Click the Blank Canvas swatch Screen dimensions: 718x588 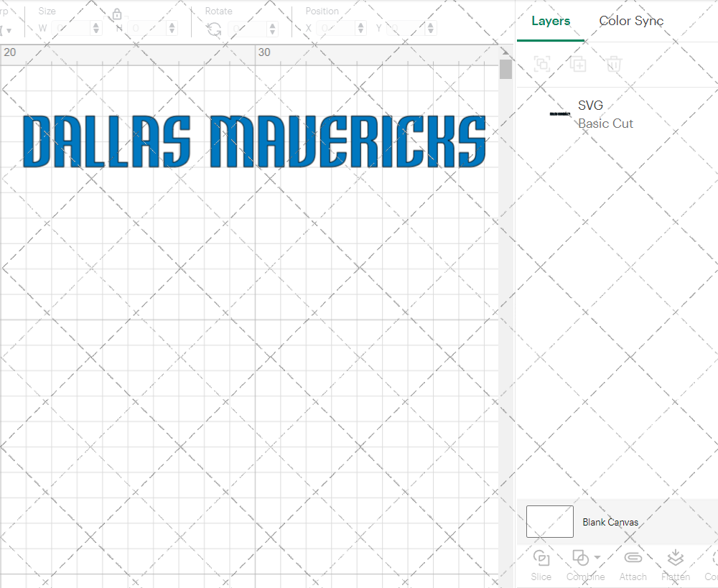click(x=549, y=522)
